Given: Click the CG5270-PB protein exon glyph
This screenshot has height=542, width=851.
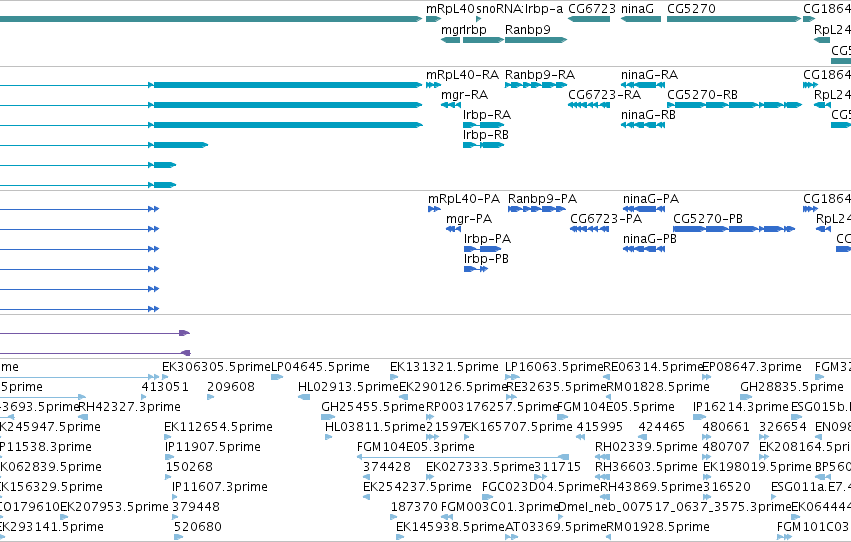Looking at the screenshot, I should 734,229.
